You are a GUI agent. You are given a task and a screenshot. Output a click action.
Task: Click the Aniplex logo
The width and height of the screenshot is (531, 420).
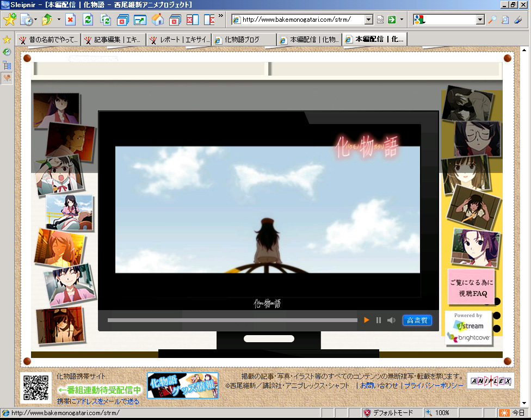pos(491,381)
